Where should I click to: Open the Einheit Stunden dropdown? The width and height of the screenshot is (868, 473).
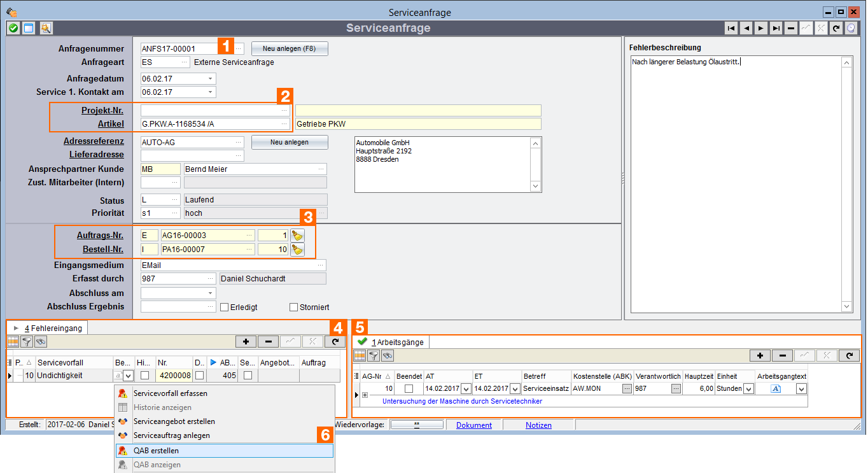point(748,389)
